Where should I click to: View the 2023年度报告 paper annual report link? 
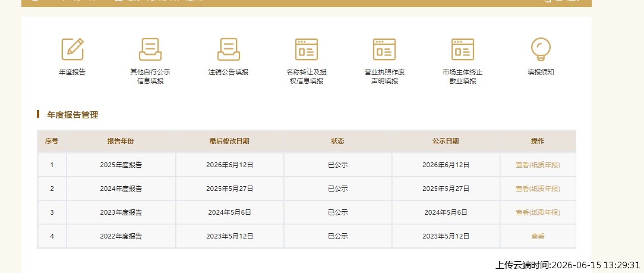coord(538,212)
